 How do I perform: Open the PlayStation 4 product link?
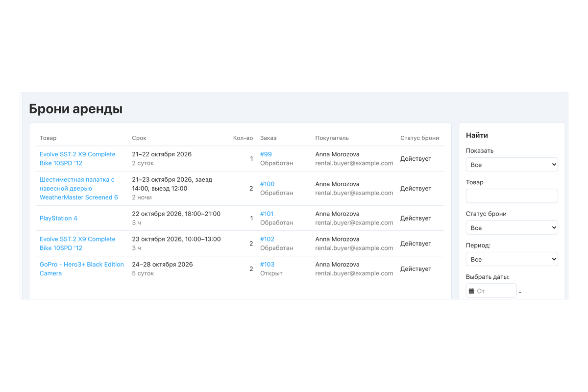tap(58, 218)
